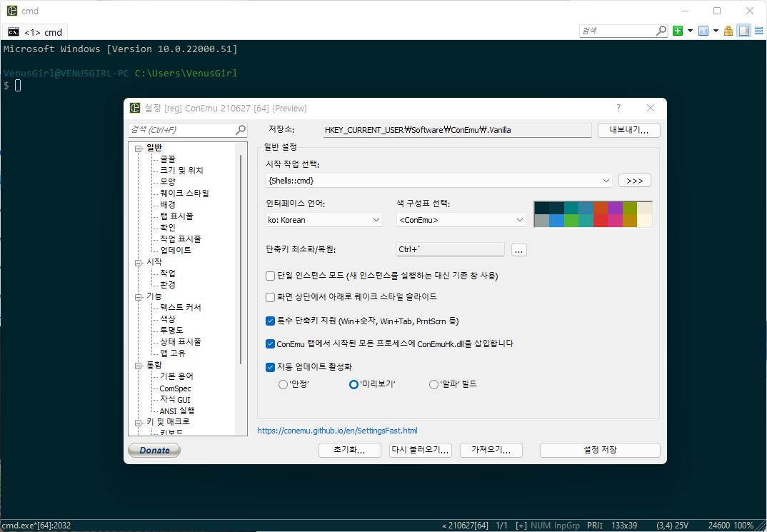
Task: Click the 내보내기... button
Action: (x=629, y=130)
